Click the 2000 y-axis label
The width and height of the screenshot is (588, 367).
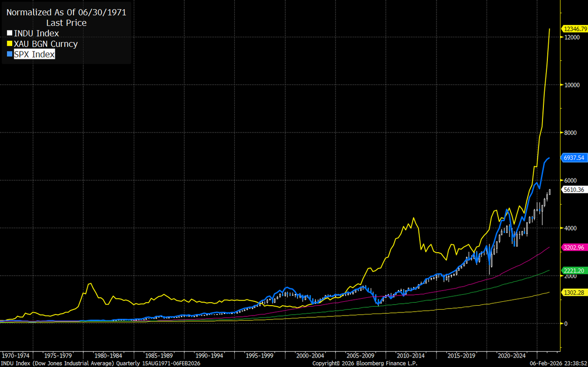tap(571, 276)
